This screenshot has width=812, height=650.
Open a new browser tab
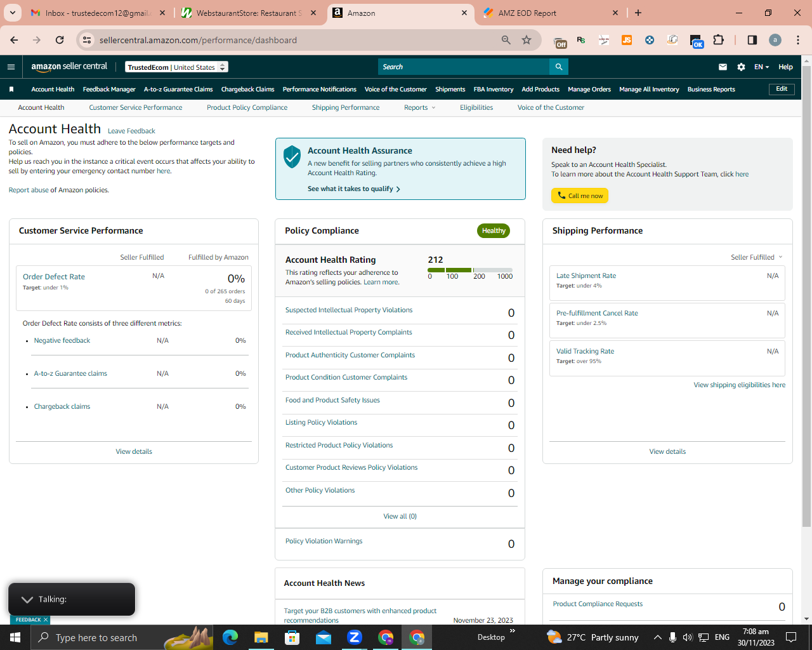coord(638,13)
